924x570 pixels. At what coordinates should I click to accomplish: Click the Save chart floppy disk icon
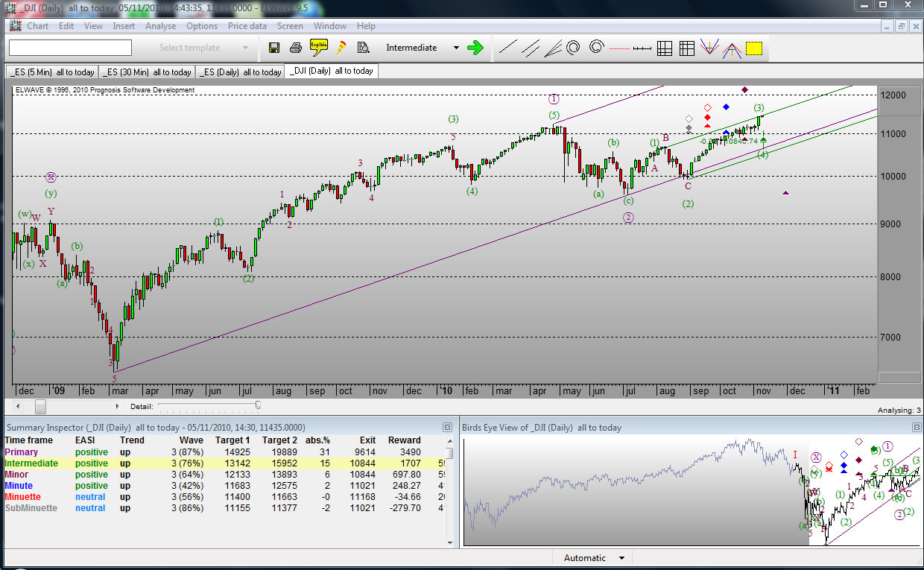[274, 48]
